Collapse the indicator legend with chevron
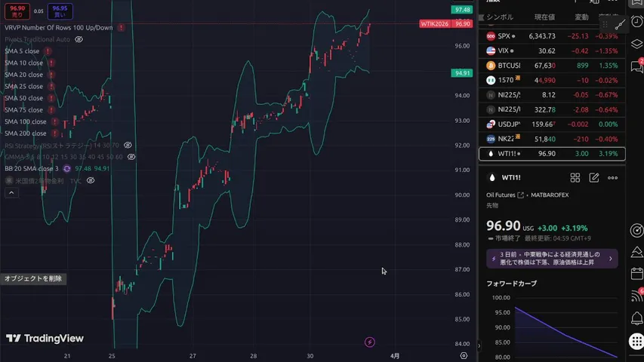 point(11,192)
